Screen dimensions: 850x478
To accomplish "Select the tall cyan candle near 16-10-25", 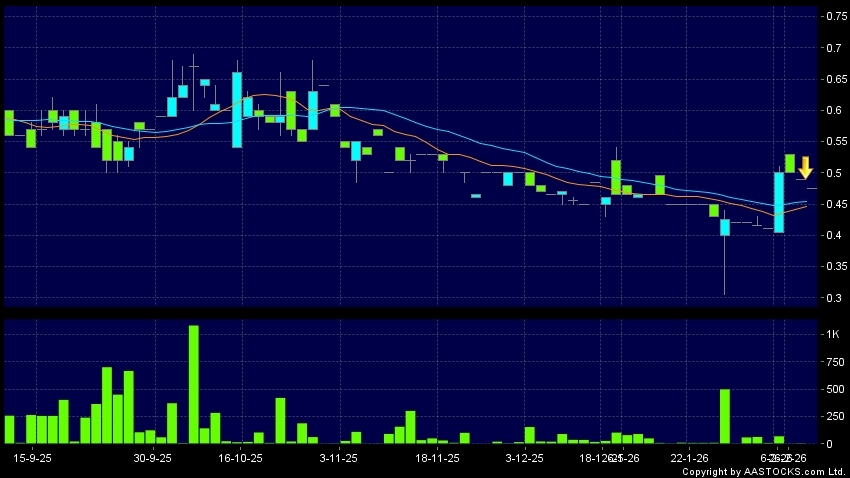I will (237, 110).
